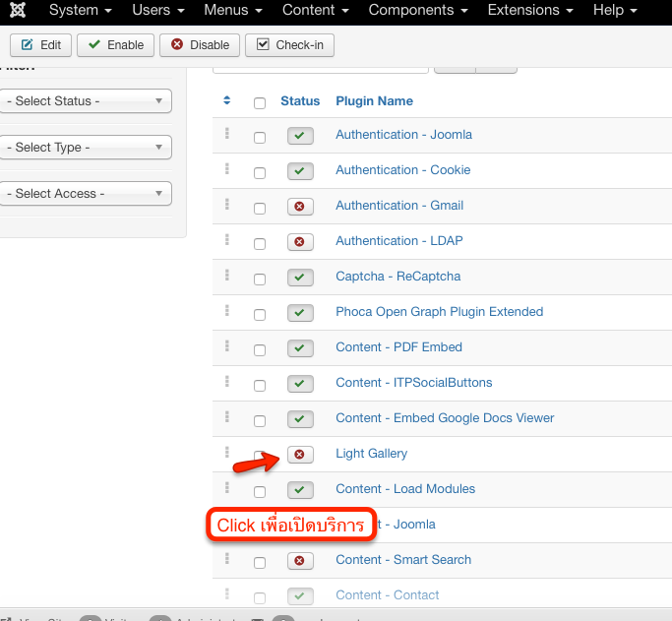Open the Select Type dropdown

[85, 148]
